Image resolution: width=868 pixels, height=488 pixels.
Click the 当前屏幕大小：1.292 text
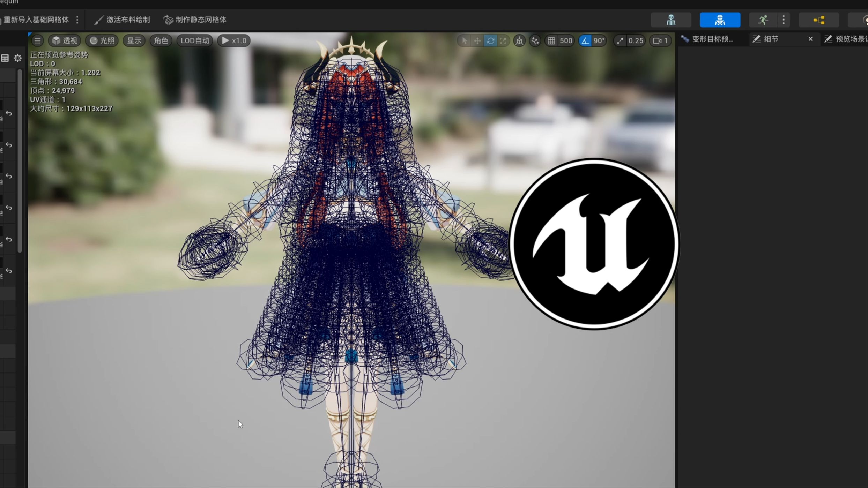pos(65,73)
